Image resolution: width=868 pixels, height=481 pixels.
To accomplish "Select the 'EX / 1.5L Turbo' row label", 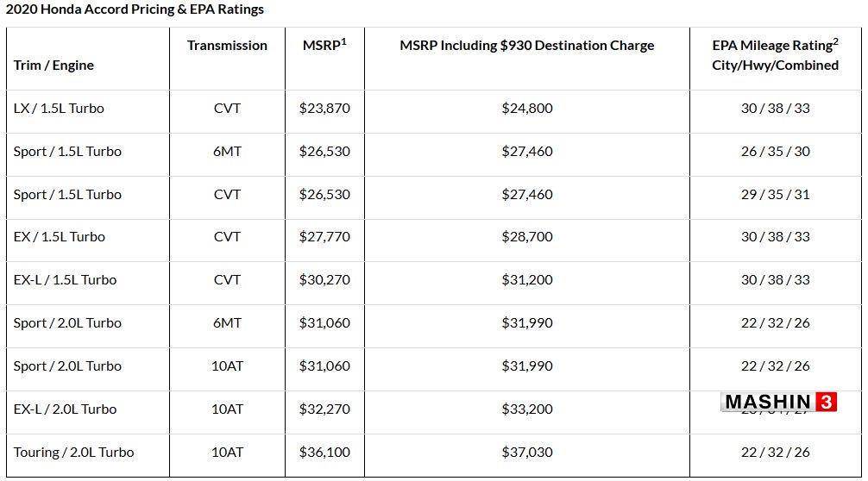I will (60, 237).
